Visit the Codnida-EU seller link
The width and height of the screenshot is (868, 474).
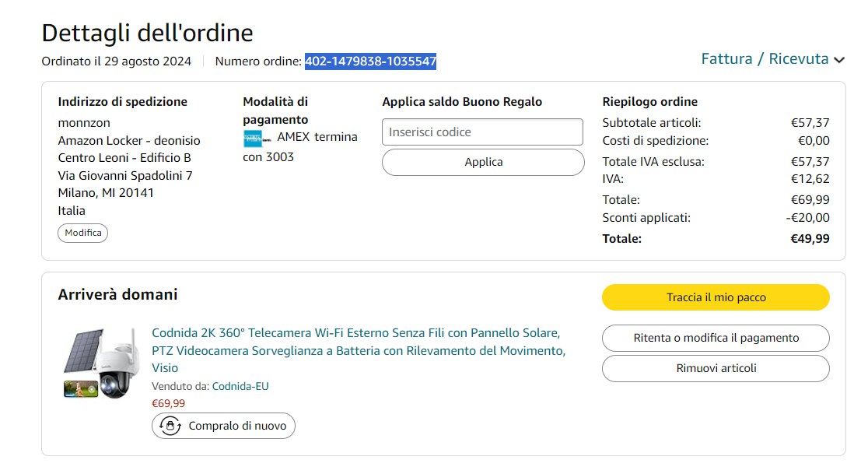point(240,386)
